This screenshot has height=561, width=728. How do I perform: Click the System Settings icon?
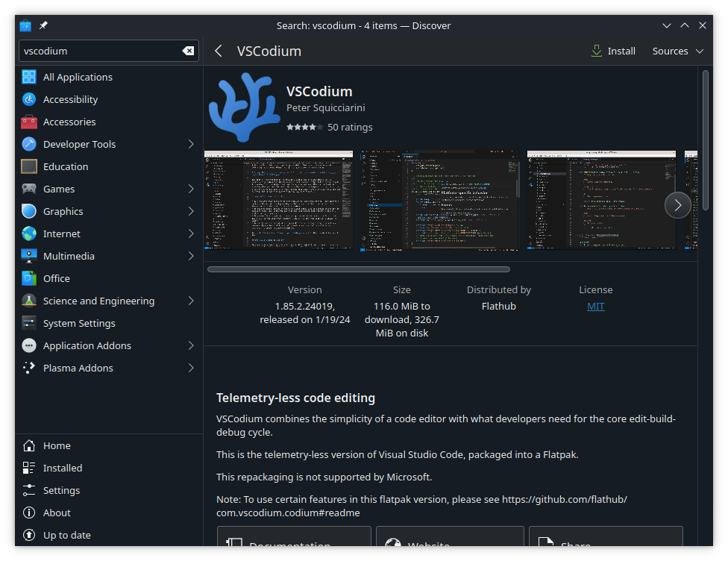point(29,323)
